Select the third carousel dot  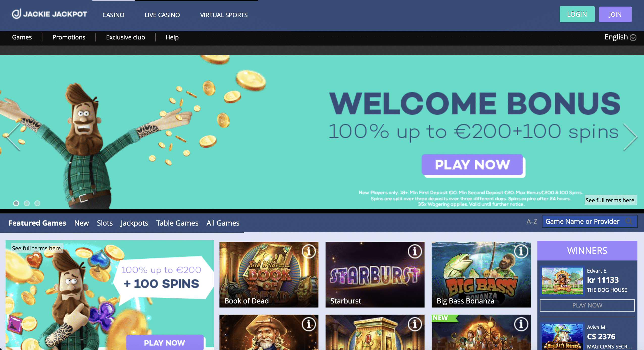coord(37,203)
